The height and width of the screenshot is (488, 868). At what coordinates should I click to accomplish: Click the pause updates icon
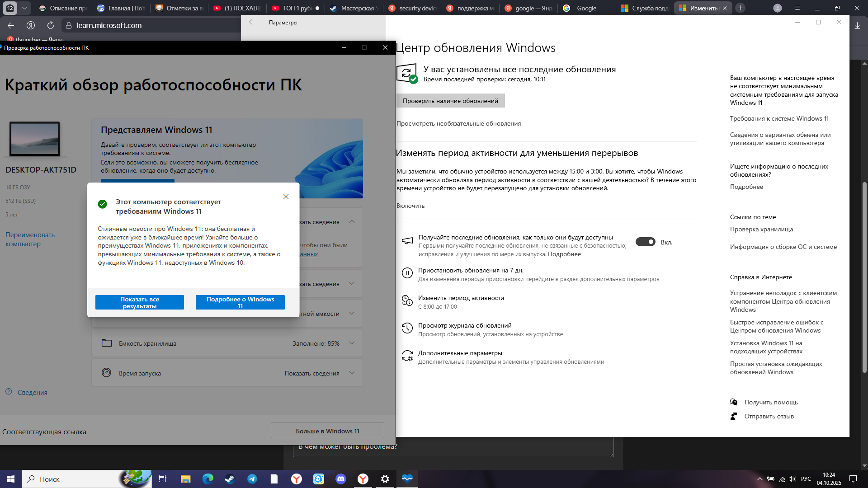[x=407, y=273]
